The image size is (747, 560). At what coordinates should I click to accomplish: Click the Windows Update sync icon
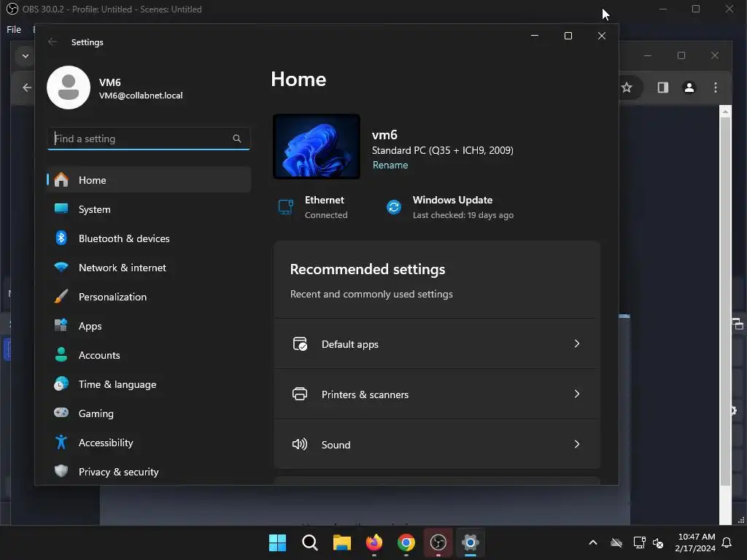[x=394, y=207]
